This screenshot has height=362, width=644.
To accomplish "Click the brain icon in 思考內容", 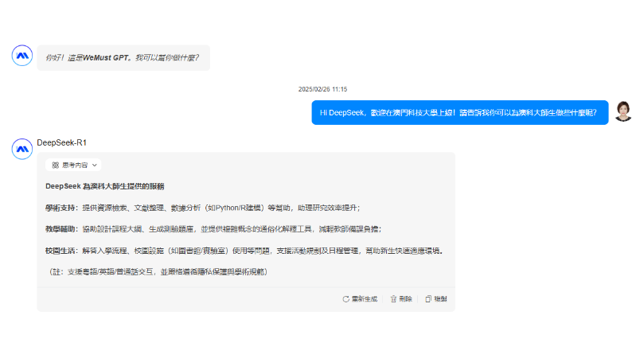I will [x=56, y=165].
